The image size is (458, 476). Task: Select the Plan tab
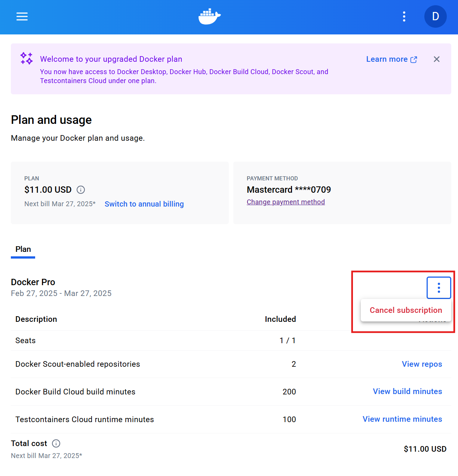pos(23,249)
